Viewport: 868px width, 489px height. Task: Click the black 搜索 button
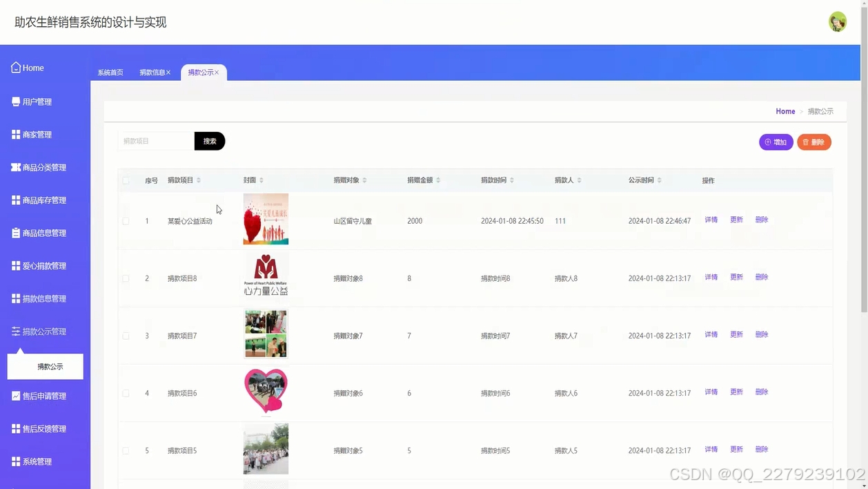tap(210, 141)
